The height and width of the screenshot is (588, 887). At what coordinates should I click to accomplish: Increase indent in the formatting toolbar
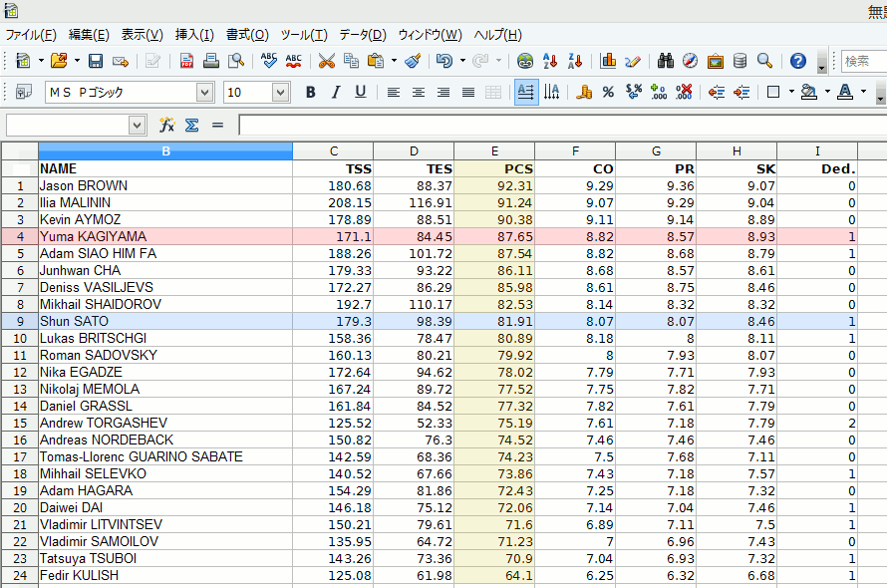click(x=741, y=92)
